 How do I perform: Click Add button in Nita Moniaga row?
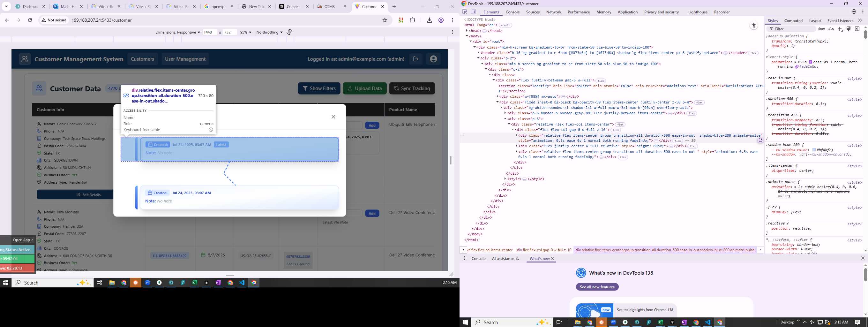tap(372, 213)
